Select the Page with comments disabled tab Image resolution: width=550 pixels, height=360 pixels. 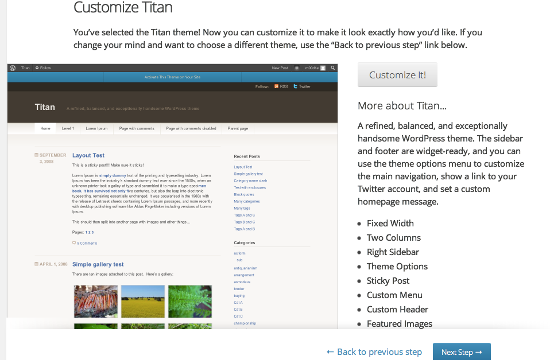(191, 128)
